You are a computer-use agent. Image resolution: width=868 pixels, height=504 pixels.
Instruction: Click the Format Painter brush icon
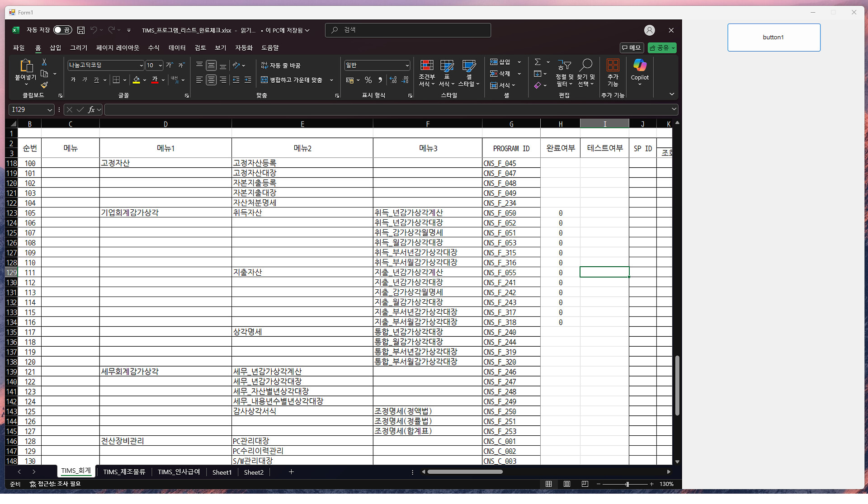(x=44, y=85)
